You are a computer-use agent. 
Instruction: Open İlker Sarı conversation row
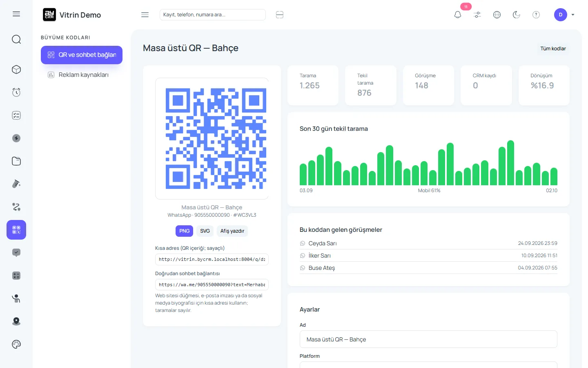click(428, 256)
